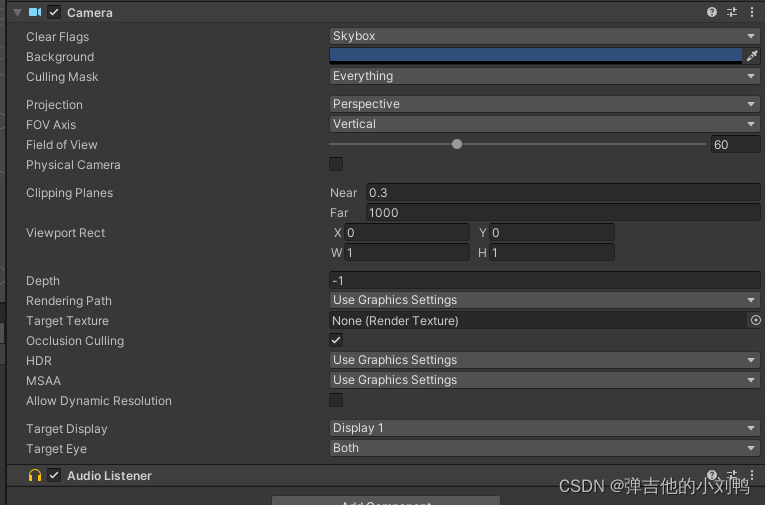Open the Target Eye dropdown
Screen dimensions: 766x505
544,448
